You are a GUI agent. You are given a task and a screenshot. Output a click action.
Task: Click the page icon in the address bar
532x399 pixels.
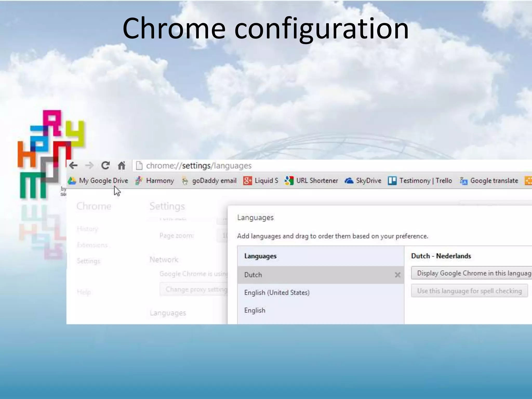(x=139, y=165)
